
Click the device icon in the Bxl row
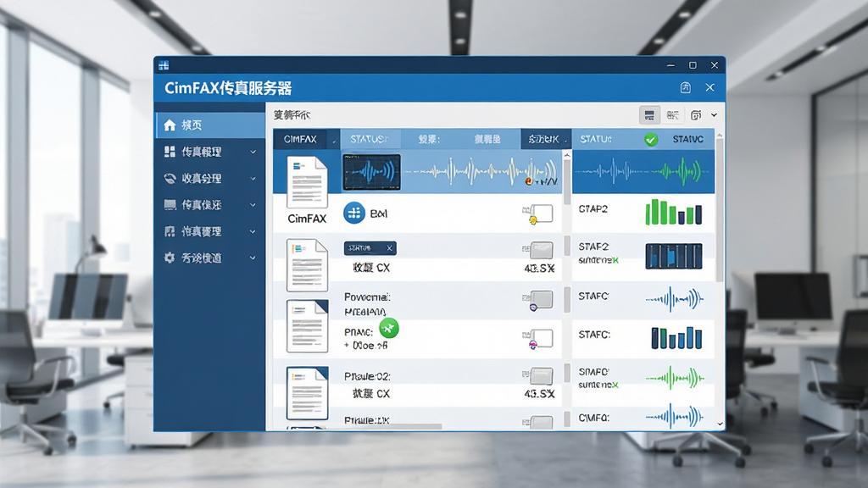(x=537, y=214)
